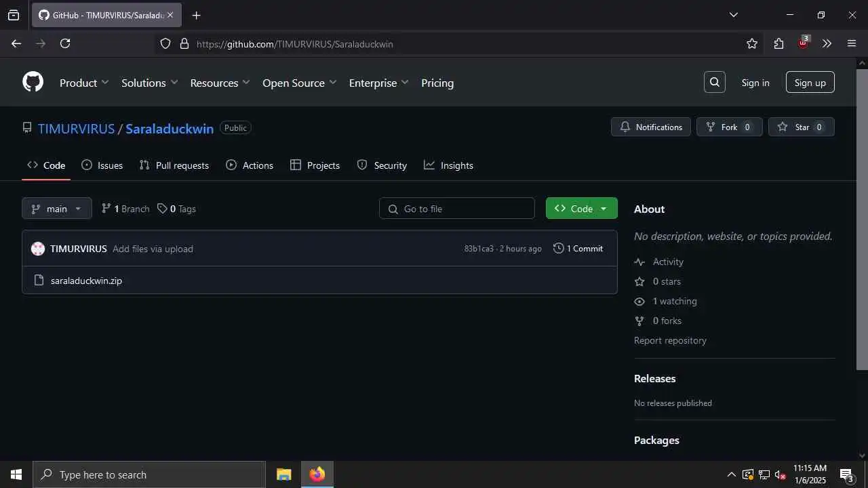868x488 pixels.
Task: Open a new browser tab with plus
Action: coord(196,15)
